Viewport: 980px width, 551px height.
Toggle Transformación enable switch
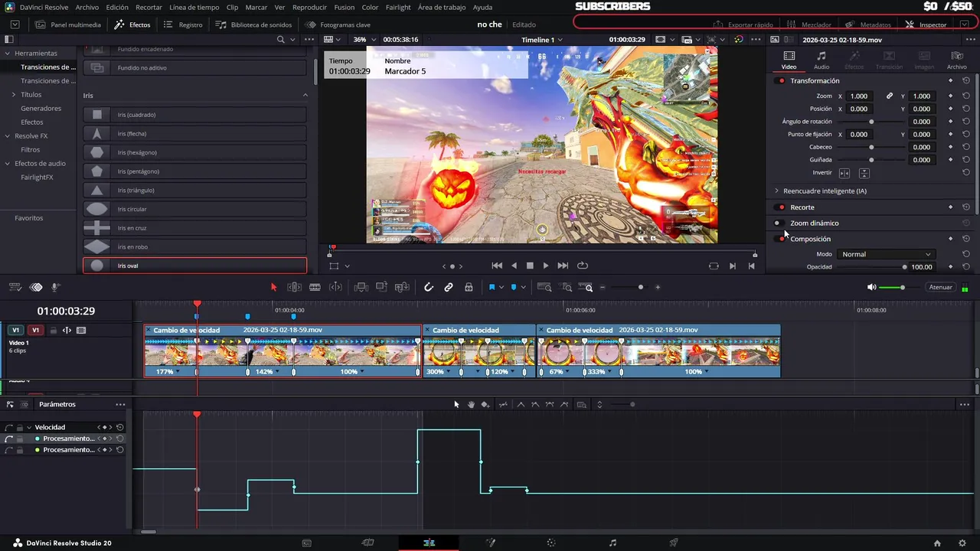(781, 81)
